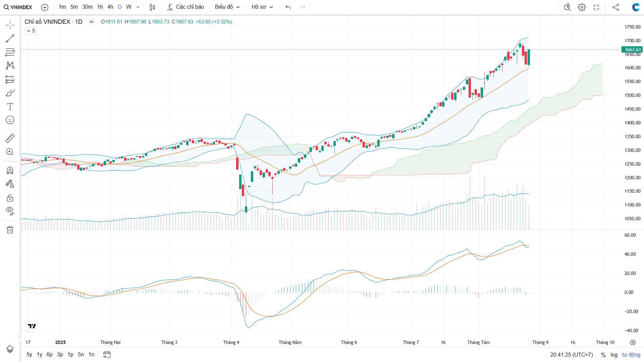Switch to 1h timeframe
Image resolution: width=644 pixels, height=362 pixels.
point(100,7)
